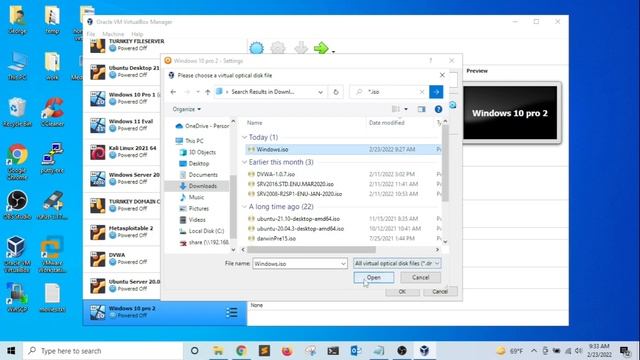Select Downloads in navigation pane
Screen dimensions: 640x360
pos(198,186)
